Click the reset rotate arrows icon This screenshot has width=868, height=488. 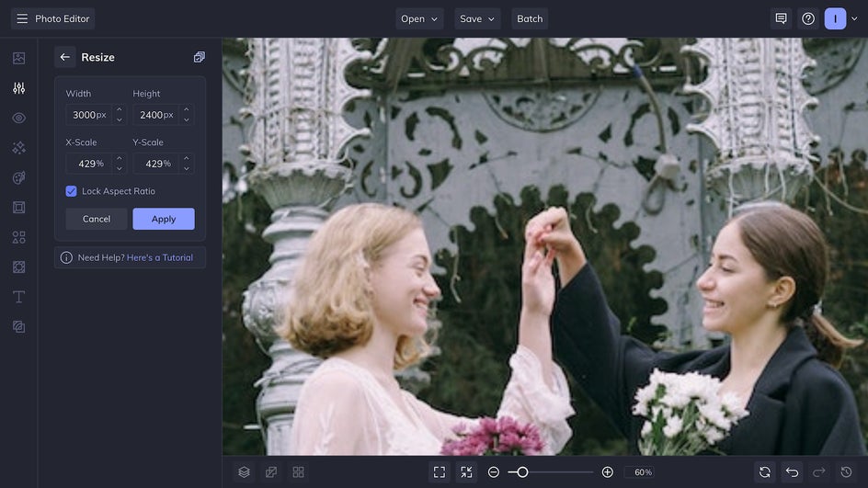pyautogui.click(x=765, y=472)
